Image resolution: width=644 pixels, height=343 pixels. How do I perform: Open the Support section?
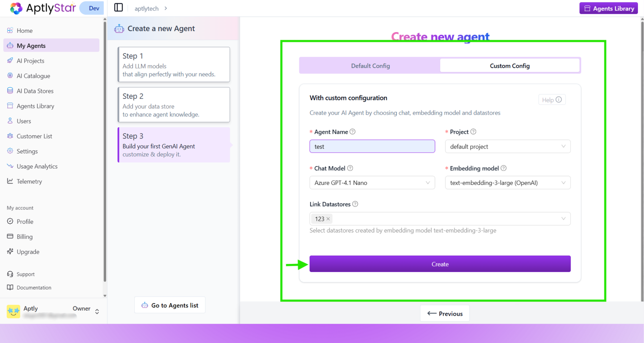(25, 274)
